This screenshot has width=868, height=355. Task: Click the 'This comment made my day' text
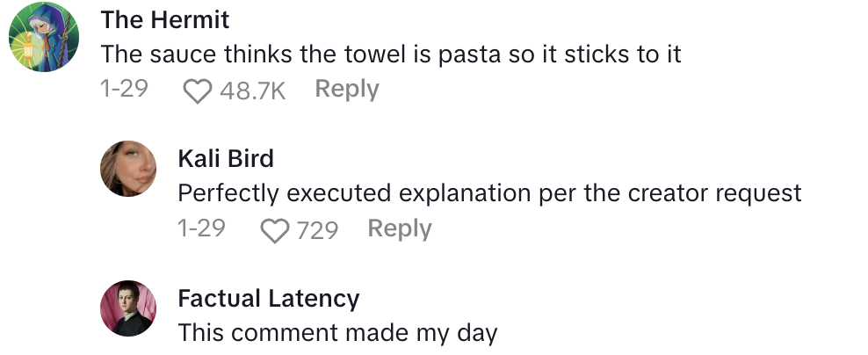(x=337, y=333)
